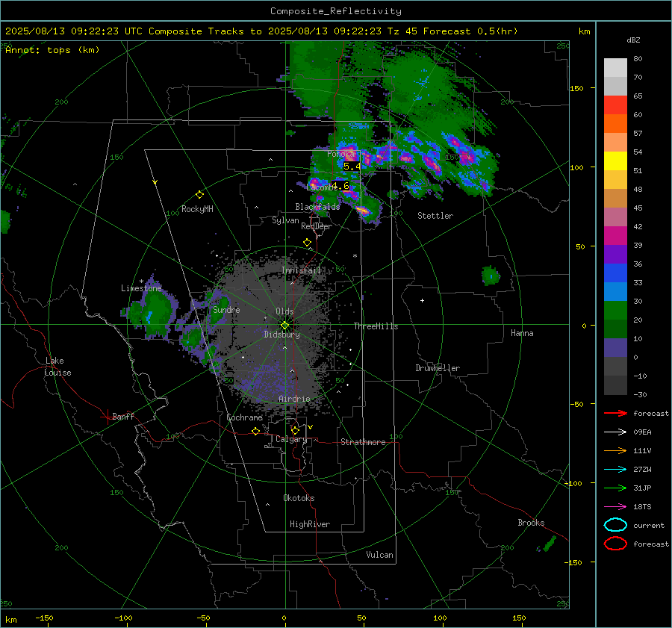Click the 39 dBZ magenta color swatch
The height and width of the screenshot is (628, 672).
(x=615, y=236)
